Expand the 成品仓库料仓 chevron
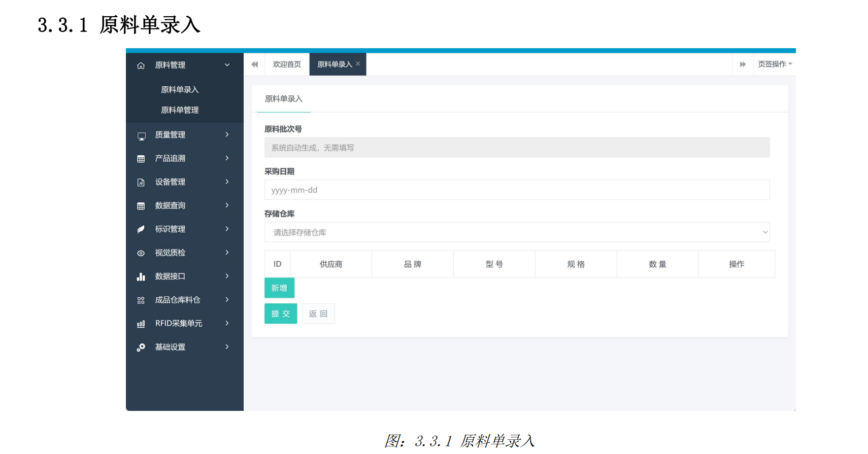The height and width of the screenshot is (454, 868). pyautogui.click(x=227, y=300)
